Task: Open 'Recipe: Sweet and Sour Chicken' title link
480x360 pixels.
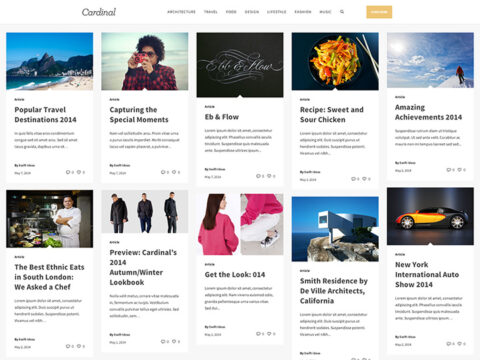Action: (332, 115)
